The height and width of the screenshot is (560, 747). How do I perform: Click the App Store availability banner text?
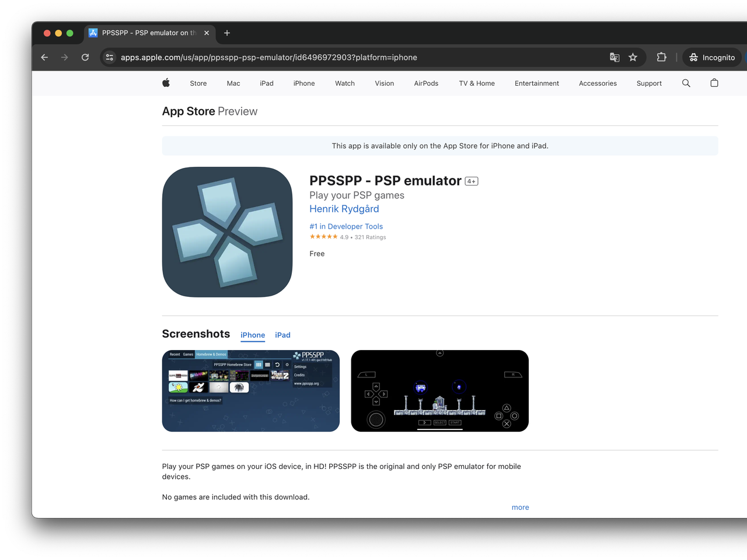click(x=440, y=146)
